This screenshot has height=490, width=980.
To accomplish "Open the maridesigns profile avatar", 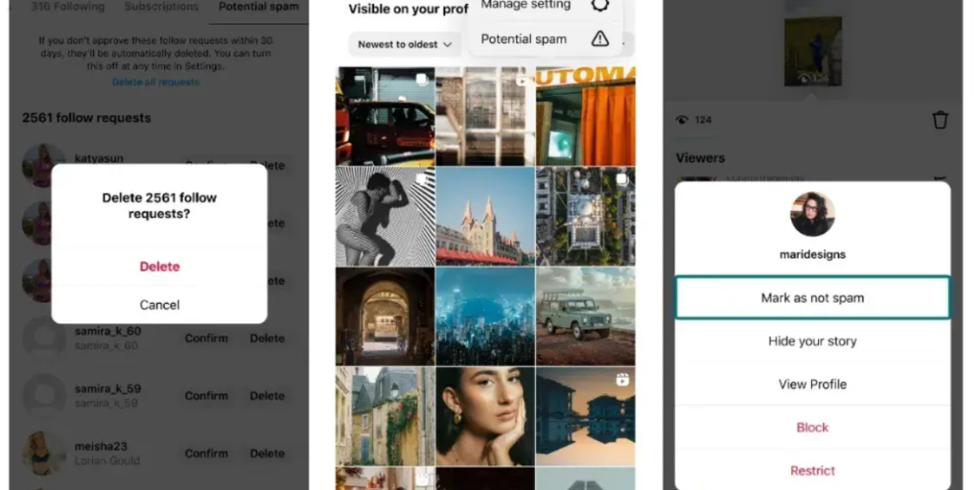I will click(812, 215).
